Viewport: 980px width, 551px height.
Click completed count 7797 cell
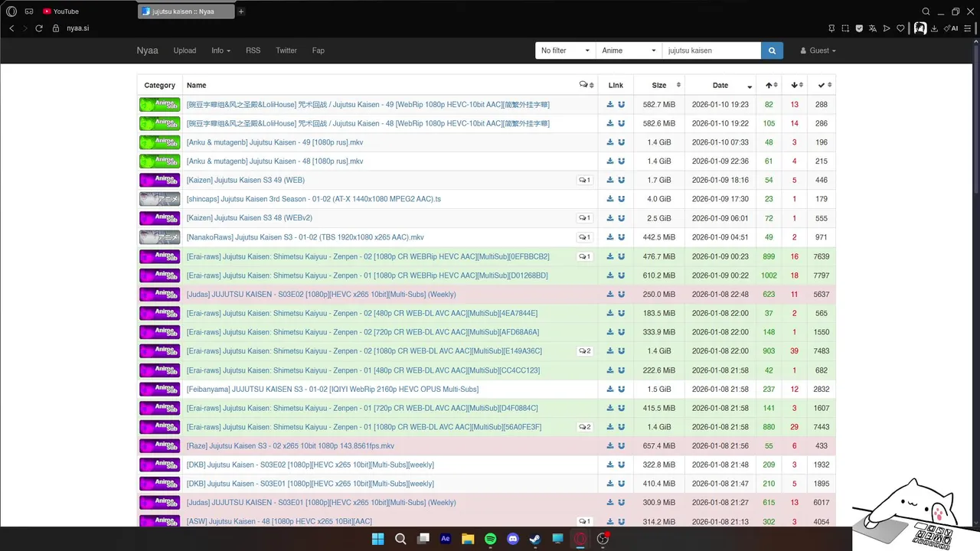822,275
